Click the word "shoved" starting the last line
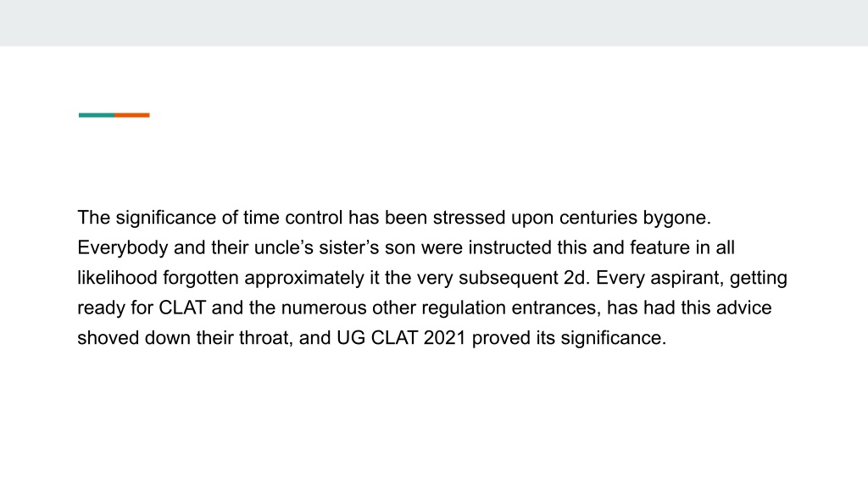This screenshot has height=488, width=868. [108, 338]
